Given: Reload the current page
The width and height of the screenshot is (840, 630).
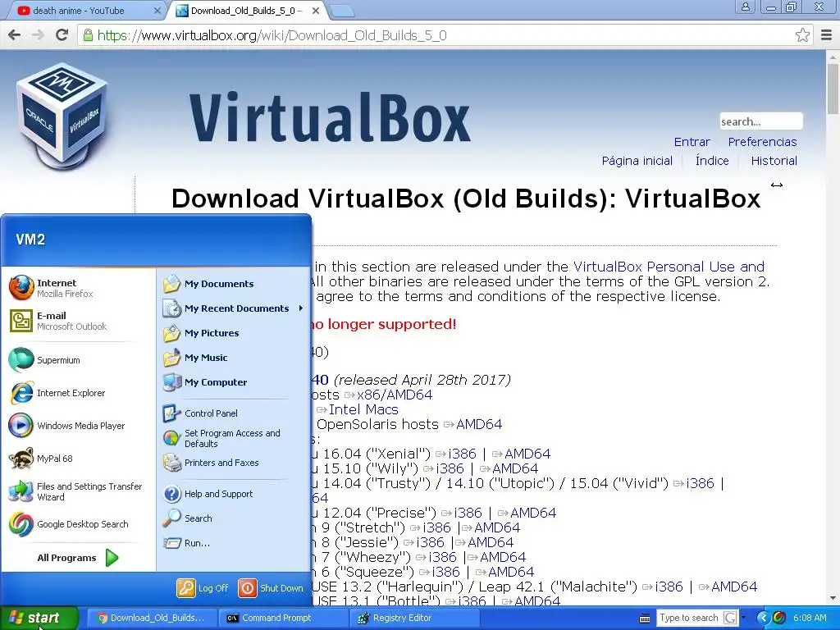Looking at the screenshot, I should (62, 35).
